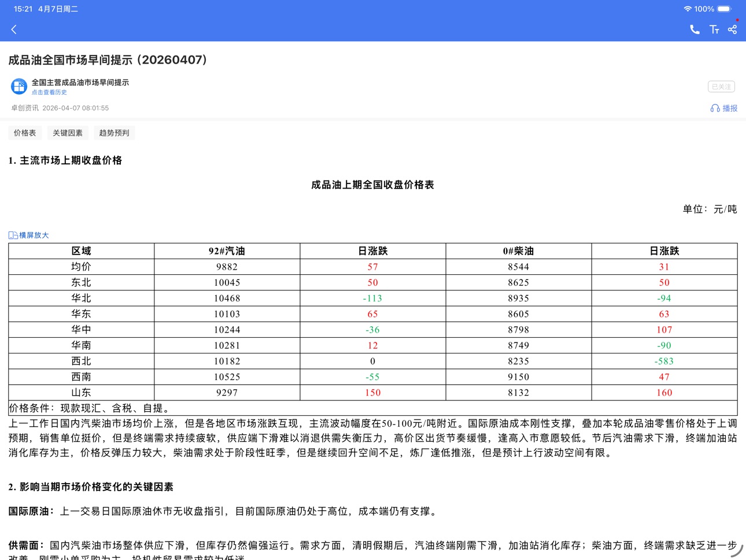Image resolution: width=746 pixels, height=560 pixels.
Task: Select the 单位：元/吨 label
Action: coord(710,209)
